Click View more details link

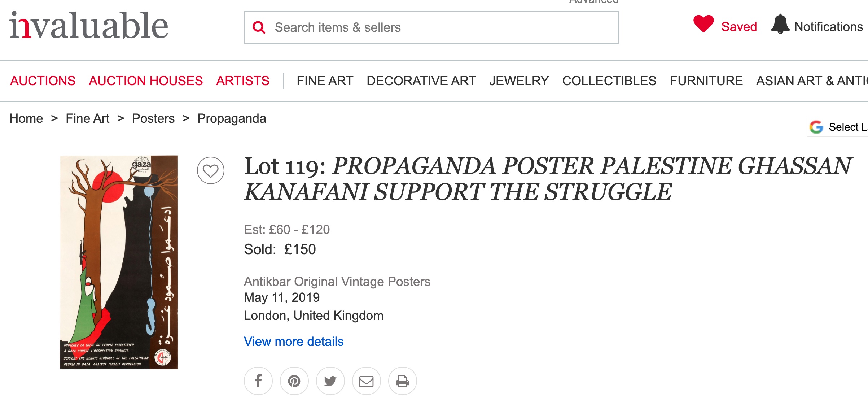294,342
